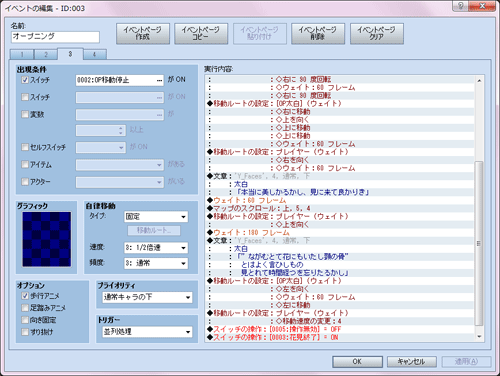Open event page tab 4
The height and width of the screenshot is (376, 500).
95,54
